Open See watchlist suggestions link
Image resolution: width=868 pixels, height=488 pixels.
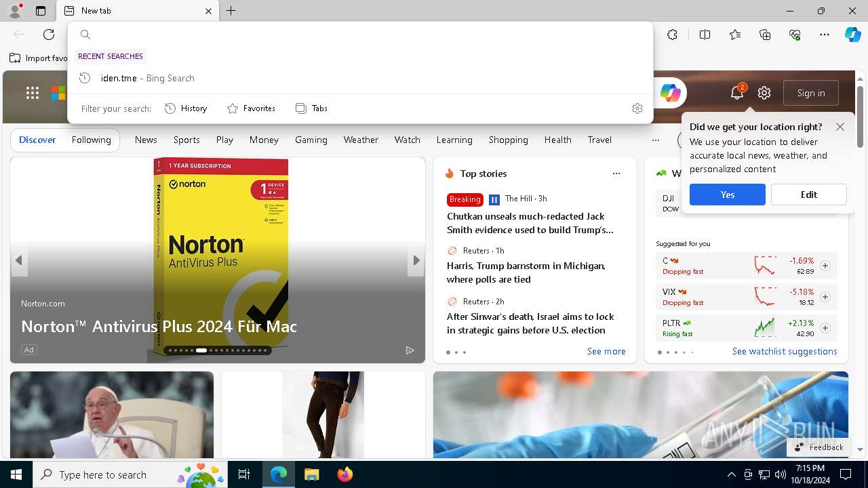pyautogui.click(x=785, y=351)
